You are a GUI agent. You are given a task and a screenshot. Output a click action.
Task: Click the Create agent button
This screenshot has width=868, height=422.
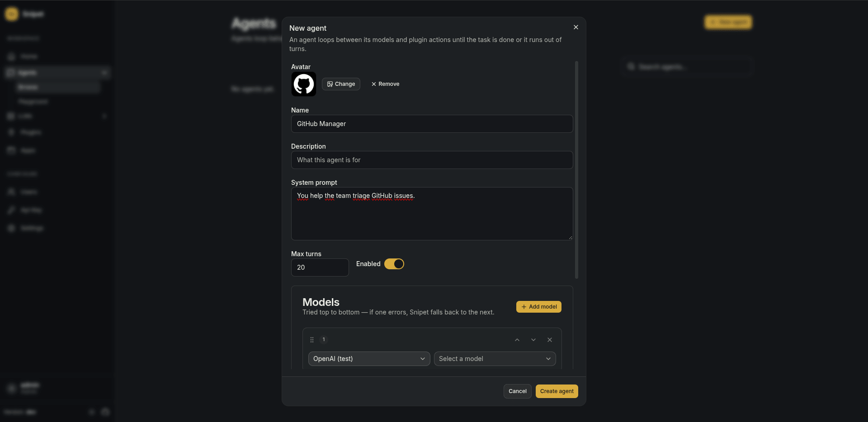tap(557, 391)
